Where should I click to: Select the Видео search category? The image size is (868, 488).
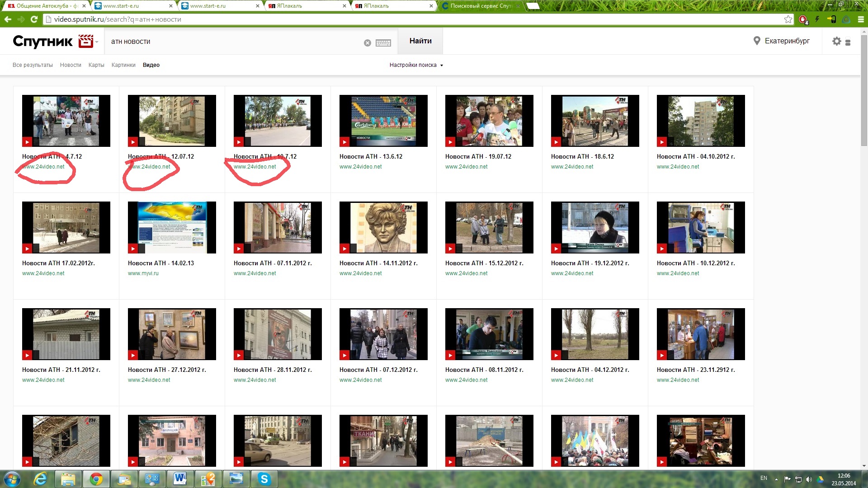(151, 65)
